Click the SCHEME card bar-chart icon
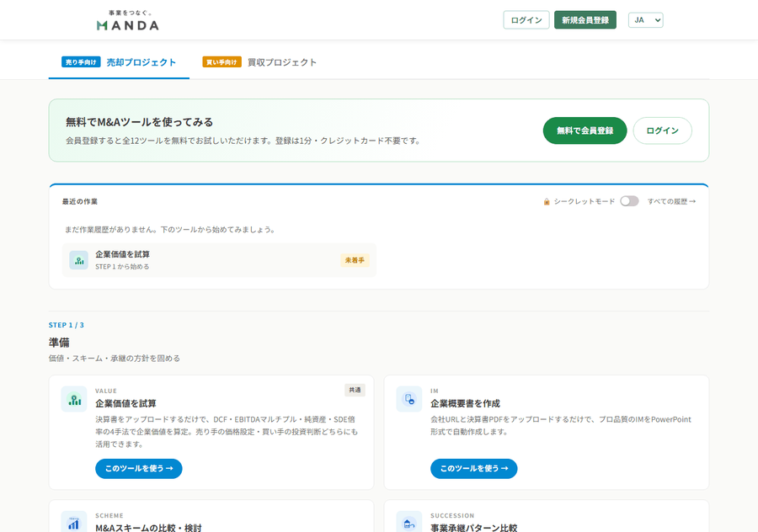Image resolution: width=758 pixels, height=532 pixels. (74, 523)
